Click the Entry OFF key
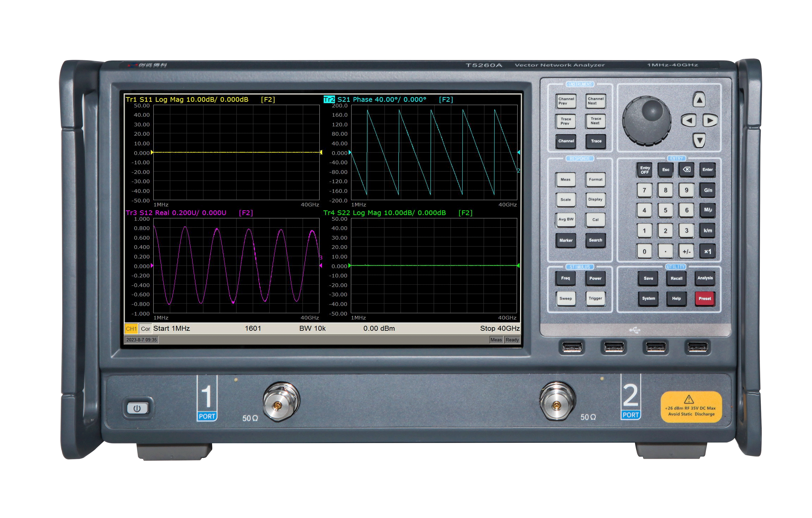Screen dimensions: 812x518 (x=644, y=170)
